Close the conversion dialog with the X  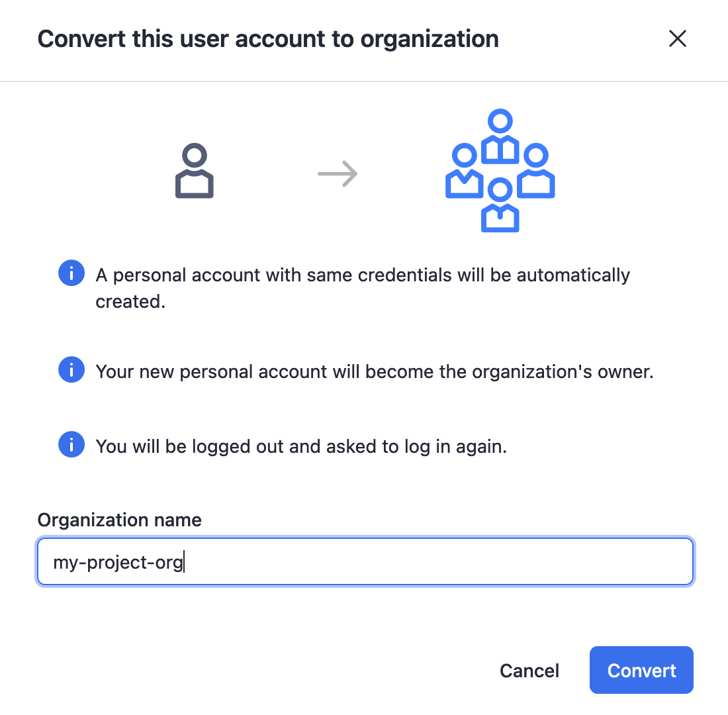click(677, 38)
